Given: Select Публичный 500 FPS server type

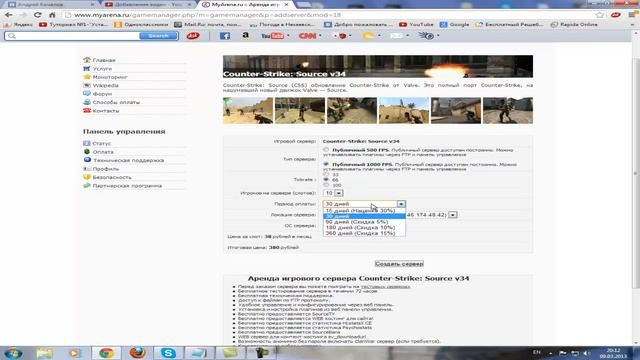Looking at the screenshot, I should point(326,150).
